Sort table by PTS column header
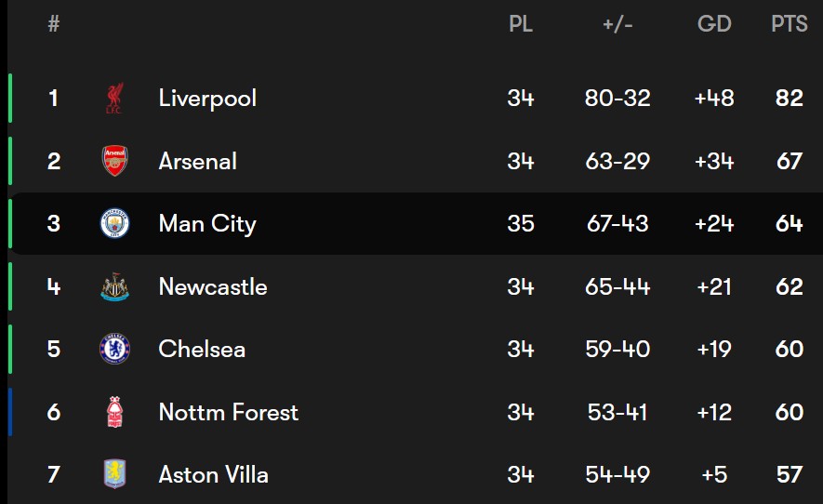The image size is (823, 504). tap(789, 23)
